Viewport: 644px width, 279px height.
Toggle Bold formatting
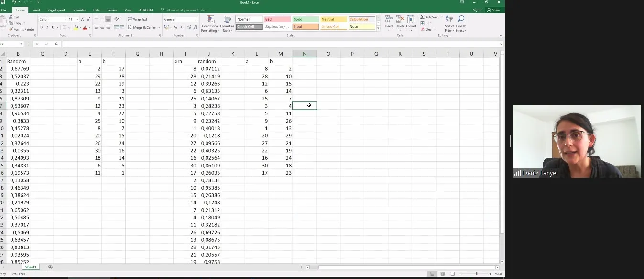[41, 27]
